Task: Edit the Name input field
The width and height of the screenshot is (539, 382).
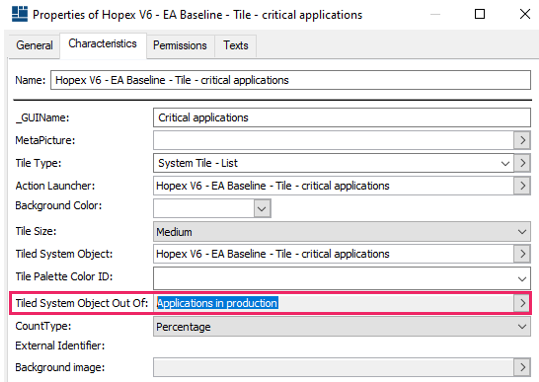Action: [290, 80]
